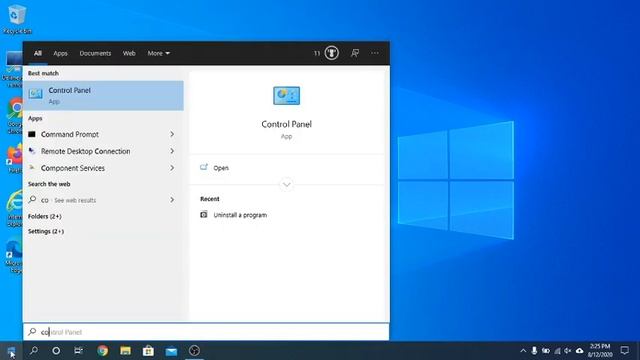Image resolution: width=640 pixels, height=360 pixels.
Task: Expand Remote Desktop Connection arrow
Action: (172, 151)
